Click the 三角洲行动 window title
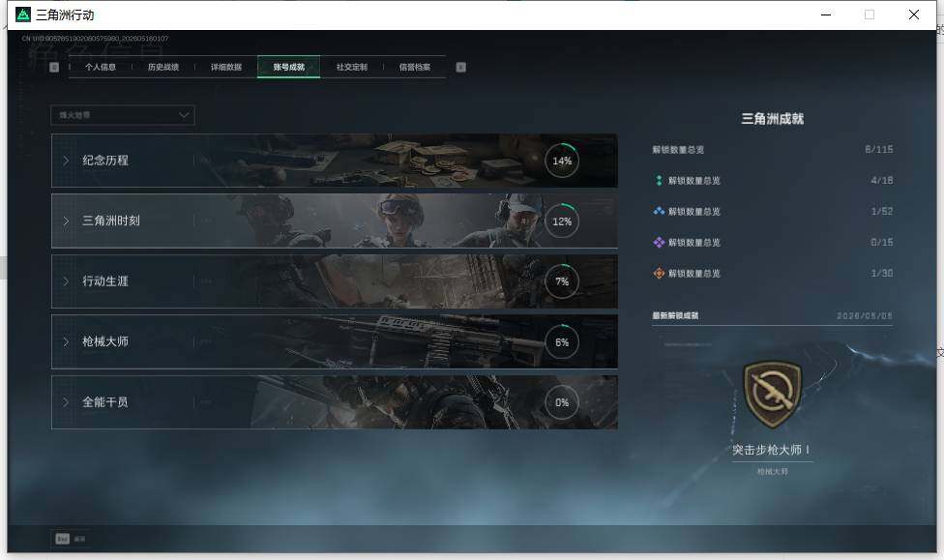Image resolution: width=944 pixels, height=560 pixels. point(65,15)
